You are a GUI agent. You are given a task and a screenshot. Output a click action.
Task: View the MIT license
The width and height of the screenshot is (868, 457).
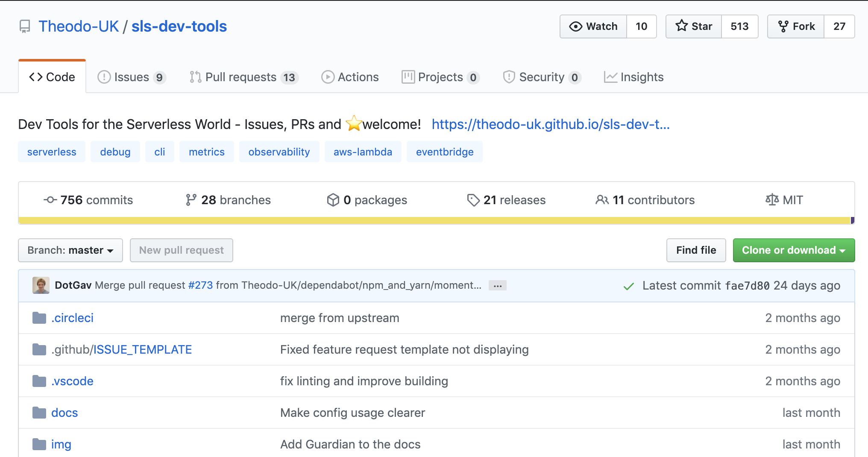[784, 200]
